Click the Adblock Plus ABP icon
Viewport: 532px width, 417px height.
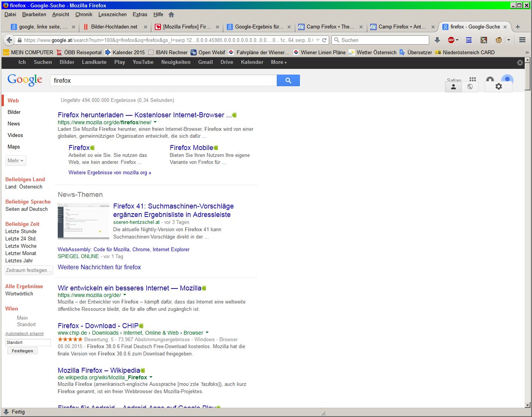coord(451,40)
